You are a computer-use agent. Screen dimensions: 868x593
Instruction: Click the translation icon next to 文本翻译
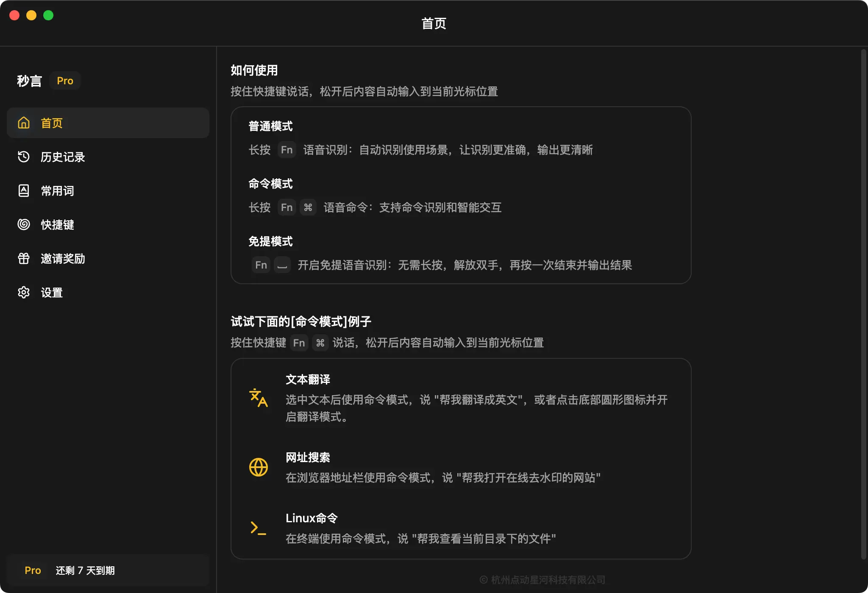[x=259, y=399]
